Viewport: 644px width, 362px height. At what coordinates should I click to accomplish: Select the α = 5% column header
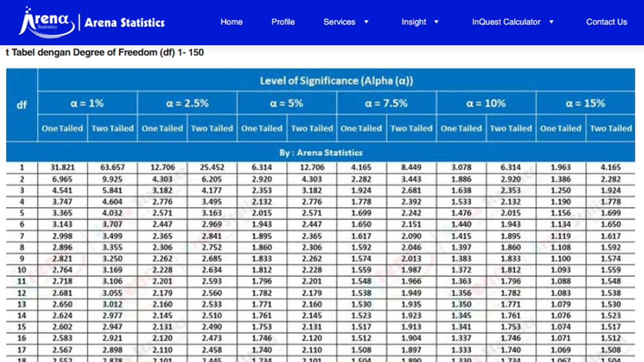pyautogui.click(x=286, y=104)
